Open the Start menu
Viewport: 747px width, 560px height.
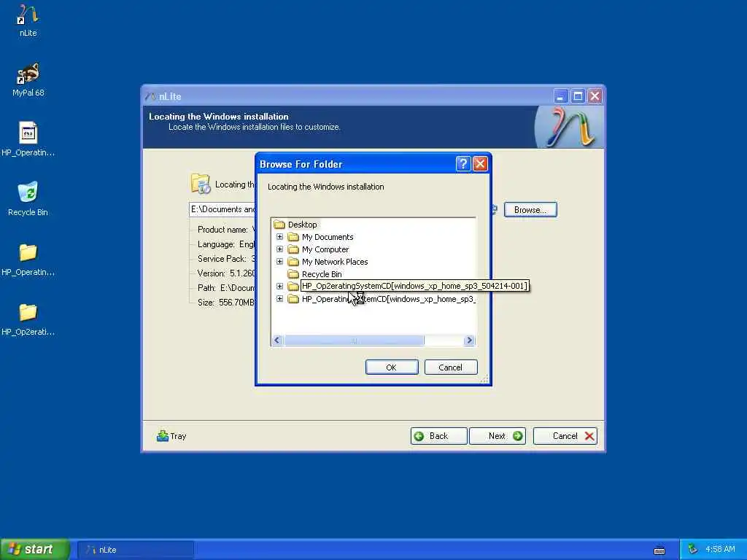tap(35, 549)
